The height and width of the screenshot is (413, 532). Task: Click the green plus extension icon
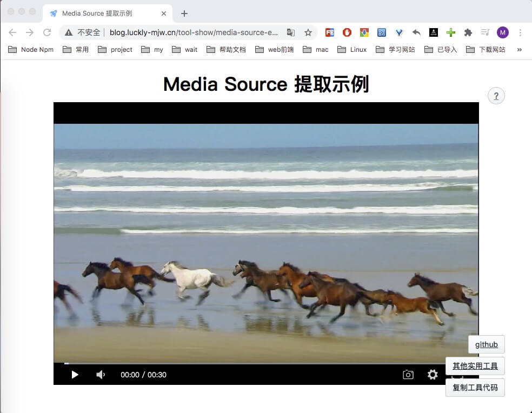451,32
